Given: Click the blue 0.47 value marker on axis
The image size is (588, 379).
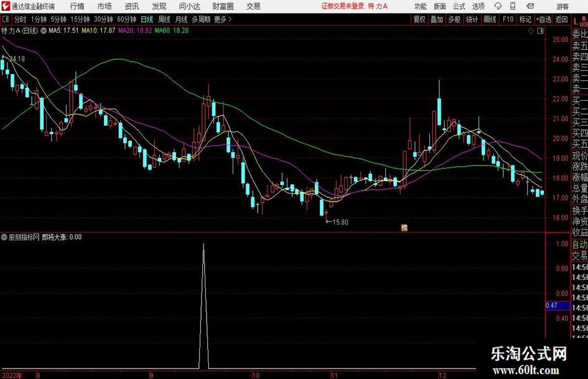Looking at the screenshot, I should [558, 306].
